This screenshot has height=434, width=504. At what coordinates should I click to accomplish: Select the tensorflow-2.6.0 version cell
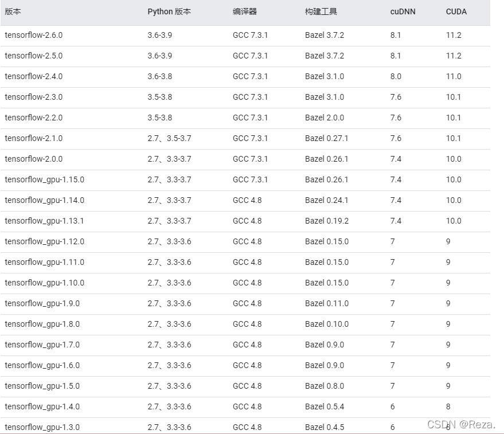[34, 35]
